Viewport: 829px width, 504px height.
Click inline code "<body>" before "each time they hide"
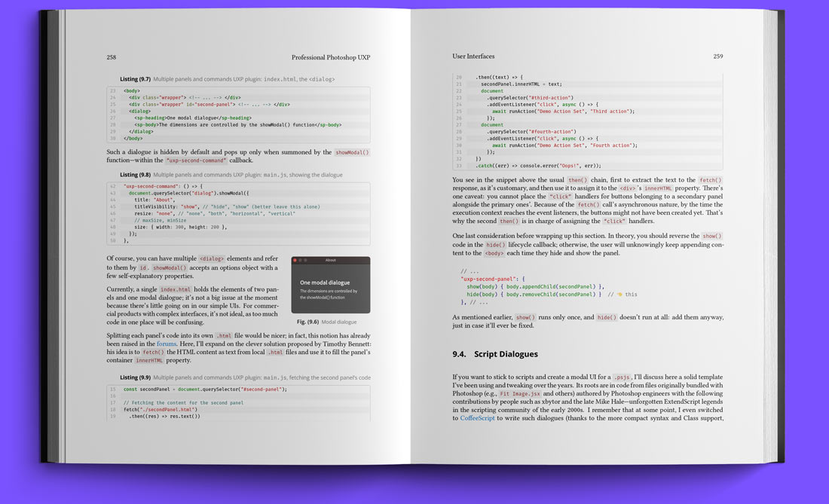494,253
